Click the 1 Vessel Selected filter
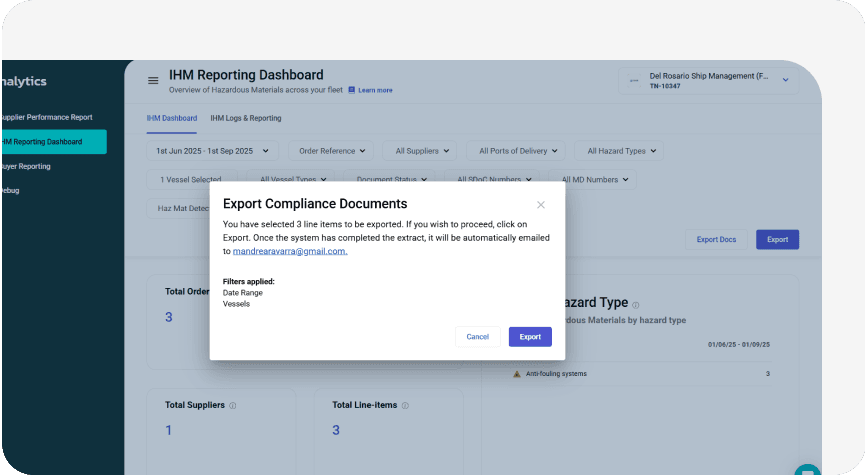 pyautogui.click(x=191, y=179)
